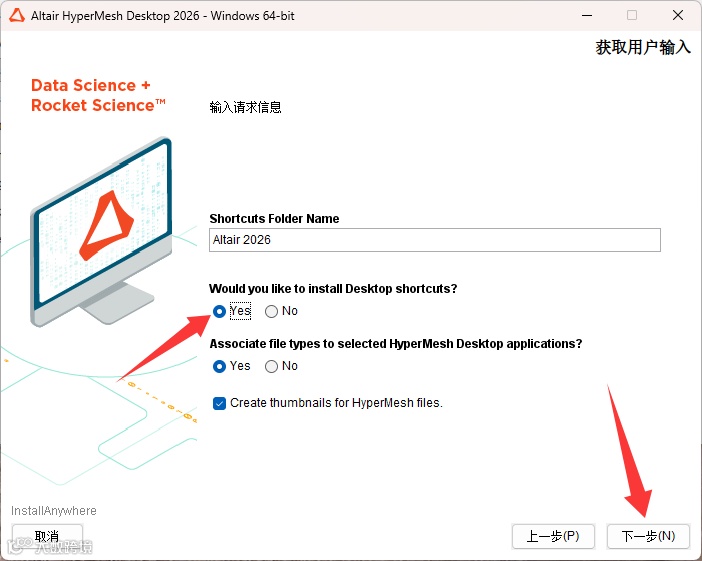Minimize the HyperMesh installer window
Image resolution: width=702 pixels, height=561 pixels.
[x=587, y=15]
